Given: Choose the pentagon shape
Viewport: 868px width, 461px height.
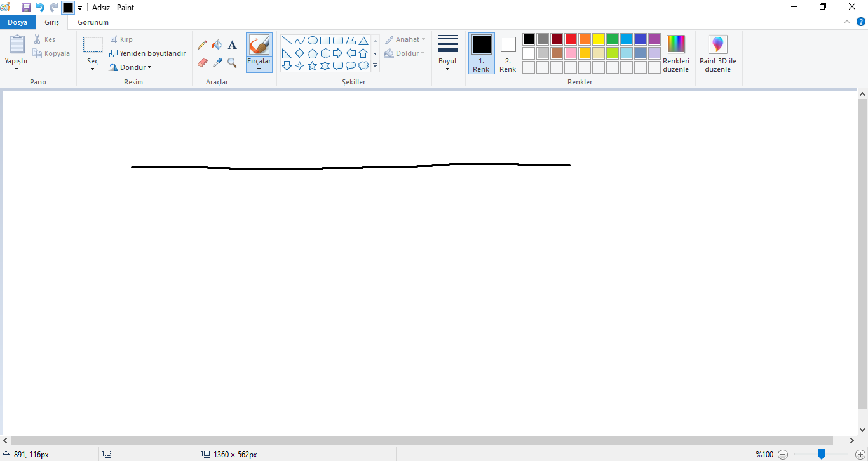Looking at the screenshot, I should point(313,53).
